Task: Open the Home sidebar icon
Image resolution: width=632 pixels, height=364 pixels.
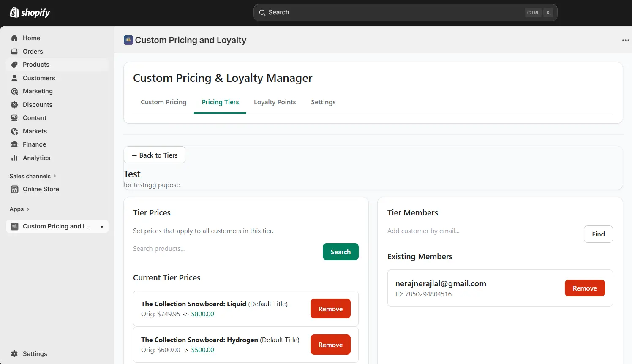Action: [x=15, y=38]
